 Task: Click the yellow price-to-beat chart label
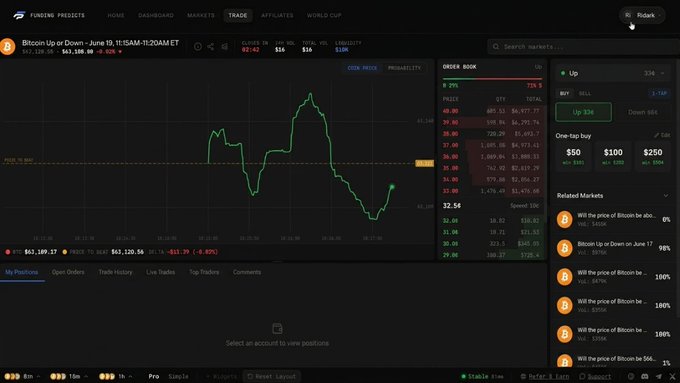click(424, 164)
